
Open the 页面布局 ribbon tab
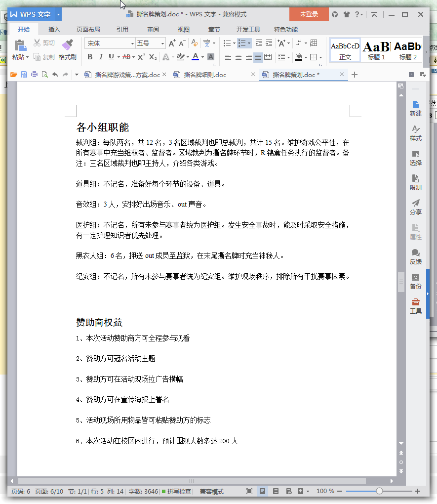click(x=88, y=30)
